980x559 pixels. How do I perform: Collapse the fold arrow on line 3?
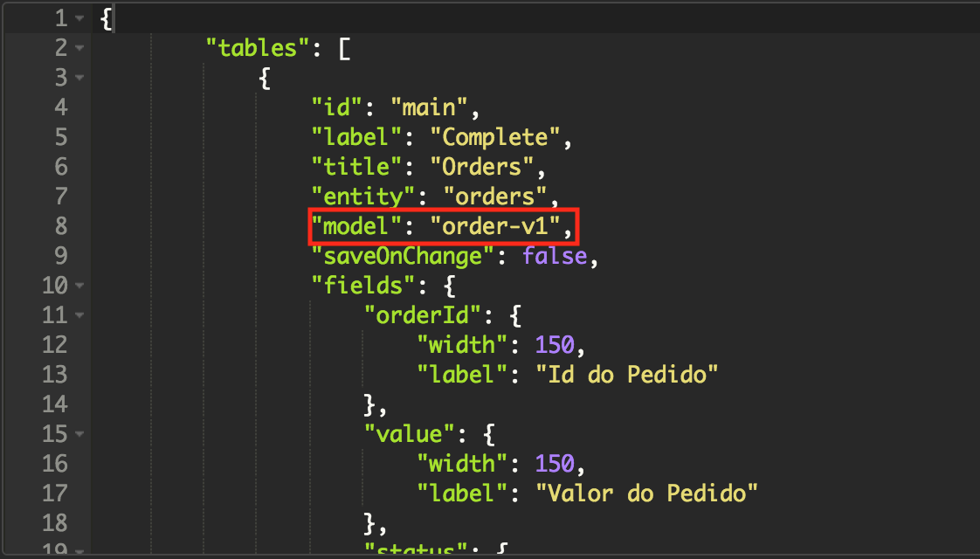point(79,78)
